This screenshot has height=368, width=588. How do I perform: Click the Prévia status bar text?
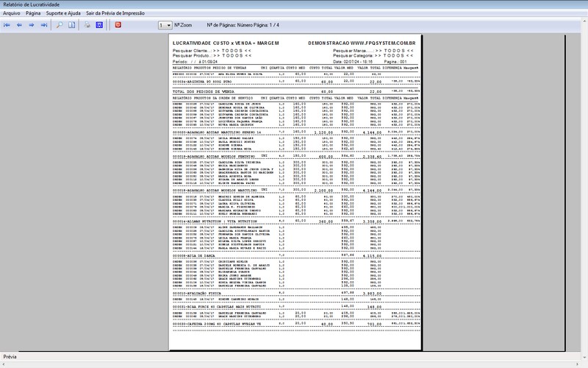pos(10,357)
